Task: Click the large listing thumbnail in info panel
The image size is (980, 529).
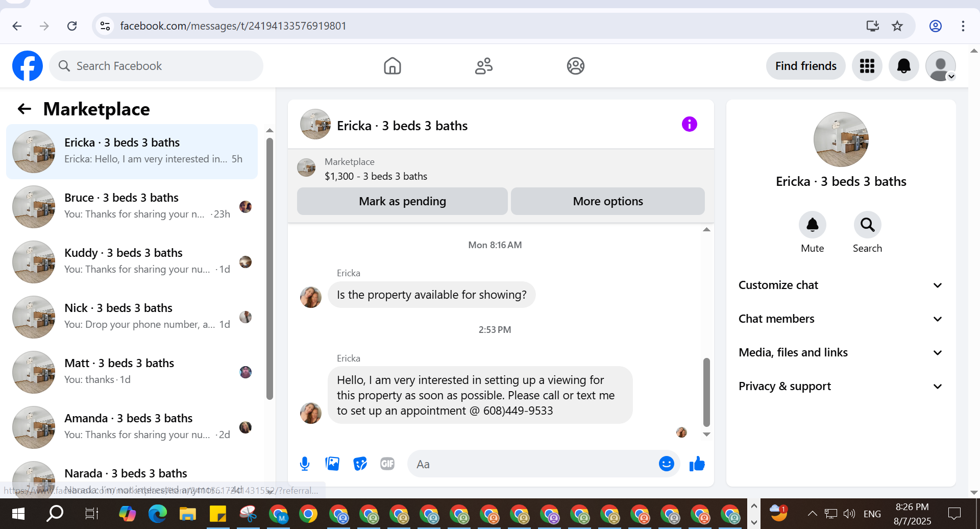Action: 841,139
